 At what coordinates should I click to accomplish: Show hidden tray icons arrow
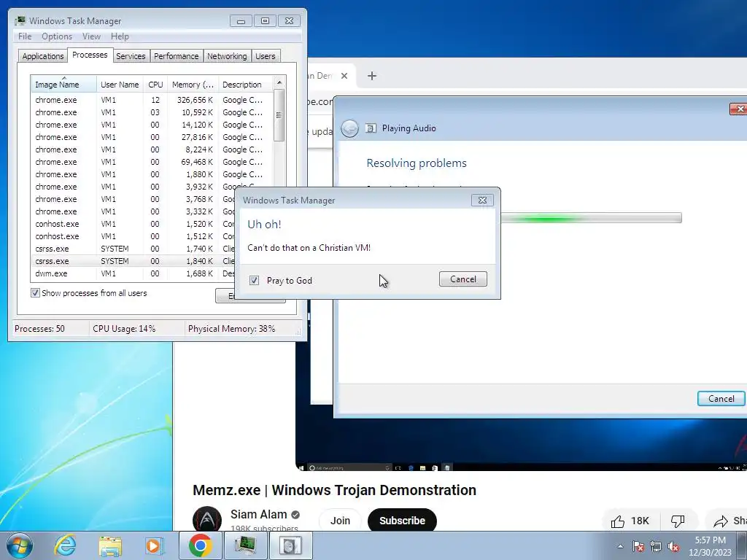click(620, 546)
